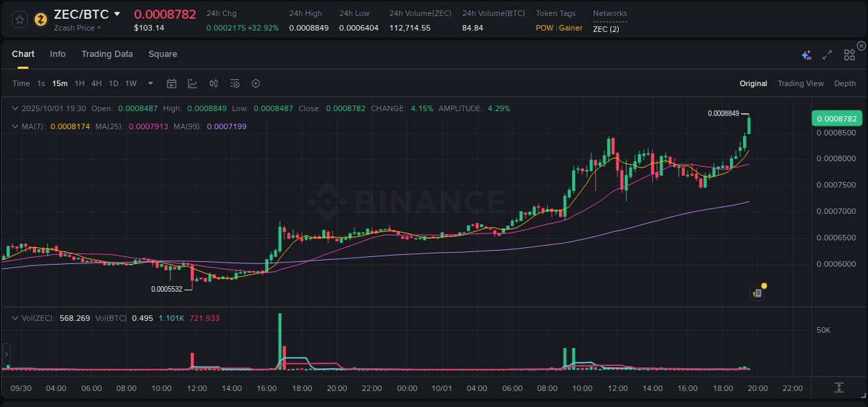The height and width of the screenshot is (407, 868).
Task: Launch the AI assistant icon
Action: coord(806,53)
